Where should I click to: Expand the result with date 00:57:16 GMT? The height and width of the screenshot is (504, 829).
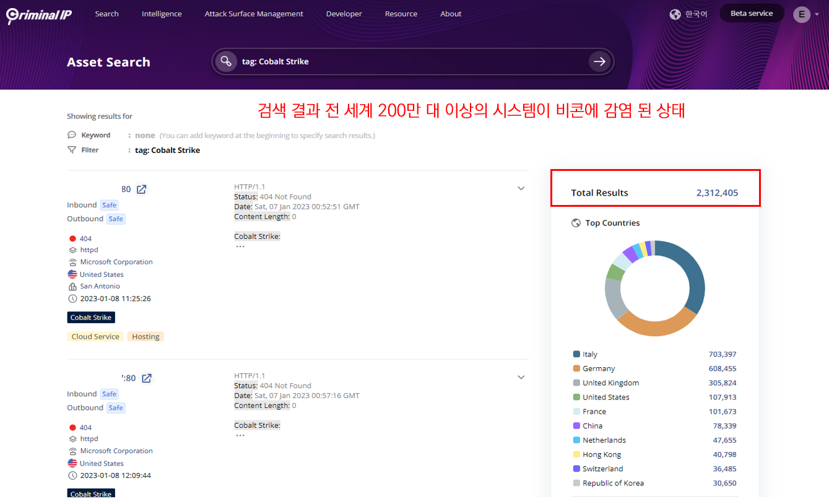click(x=521, y=377)
